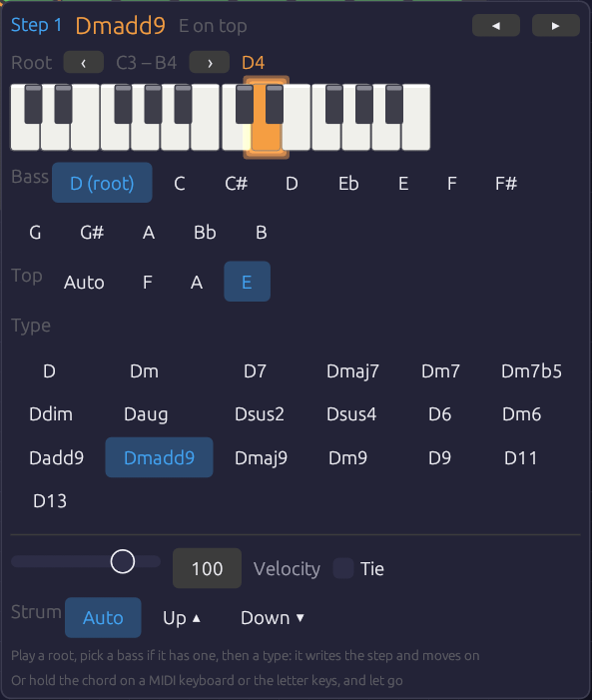The image size is (592, 700).
Task: Set top note to Auto
Action: 84,282
